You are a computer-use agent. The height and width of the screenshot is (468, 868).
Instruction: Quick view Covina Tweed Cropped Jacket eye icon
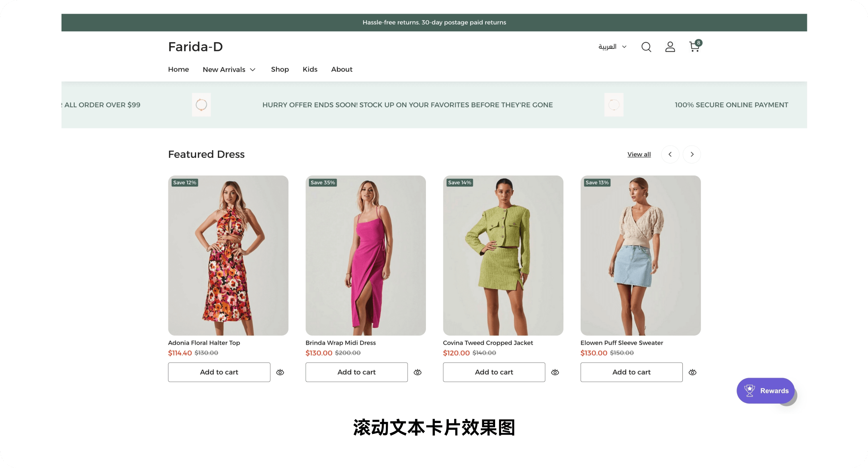click(x=555, y=372)
